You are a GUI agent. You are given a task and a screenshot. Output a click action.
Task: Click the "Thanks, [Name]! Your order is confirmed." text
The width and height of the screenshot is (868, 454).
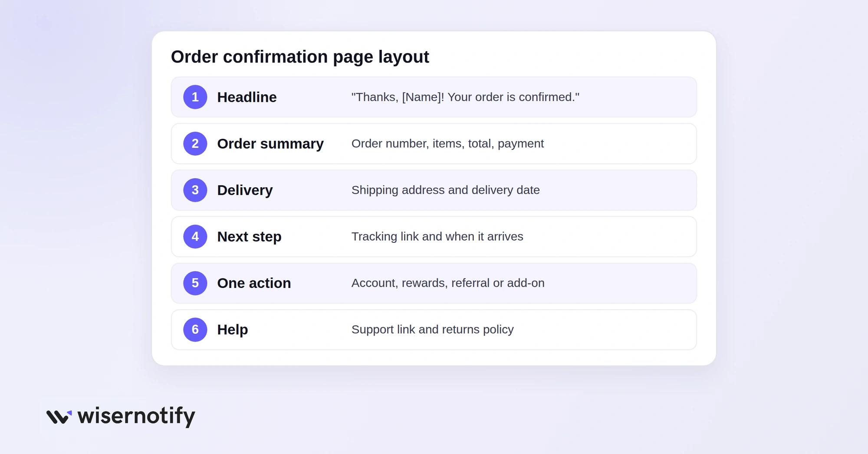tap(465, 97)
